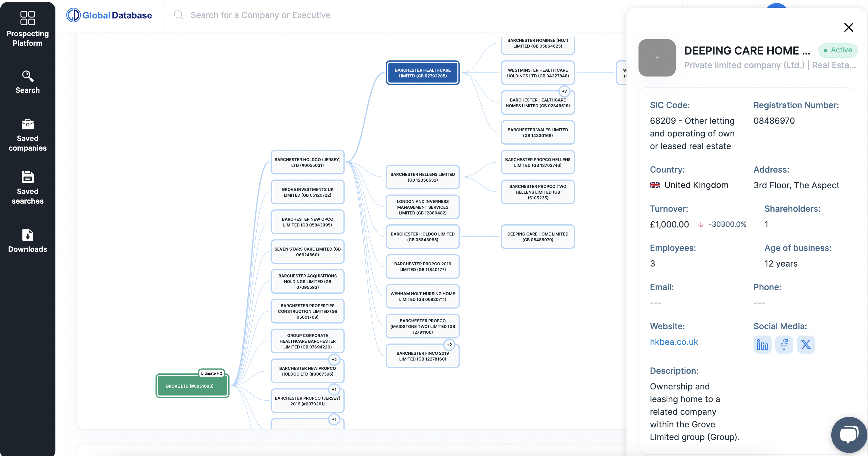868x456 pixels.
Task: Open the chat support bubble
Action: (849, 434)
